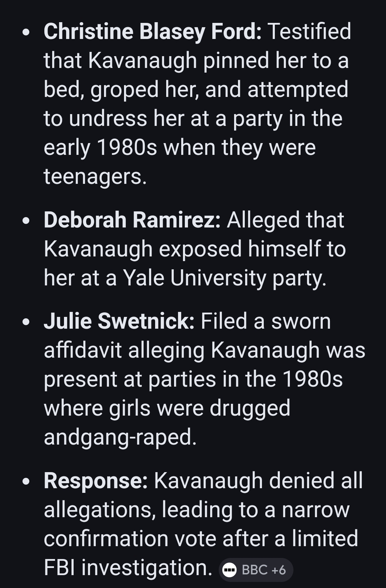
Task: Click the words Yale University party
Action: click(224, 278)
